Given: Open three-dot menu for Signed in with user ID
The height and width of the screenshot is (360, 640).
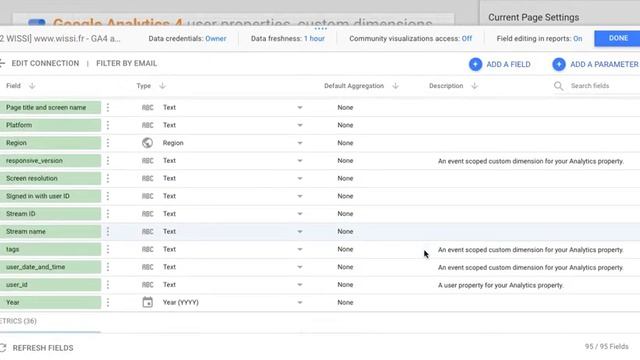Looking at the screenshot, I should (x=108, y=196).
